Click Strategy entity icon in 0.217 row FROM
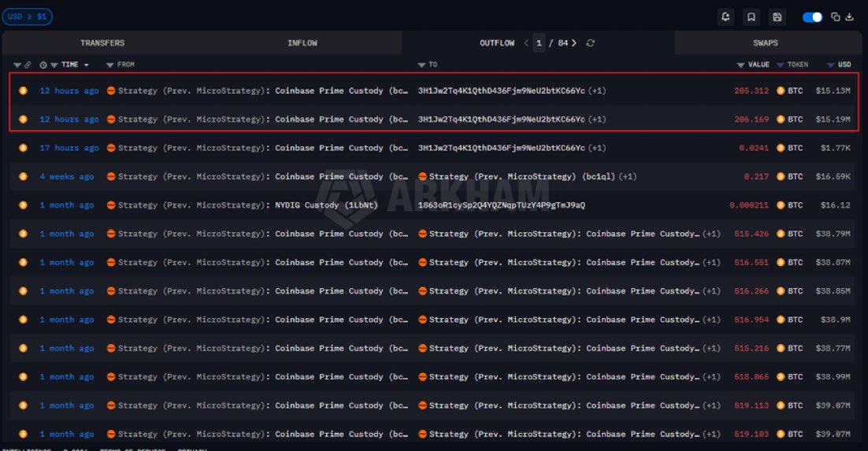Screen dimensions: 868x451 (x=111, y=176)
